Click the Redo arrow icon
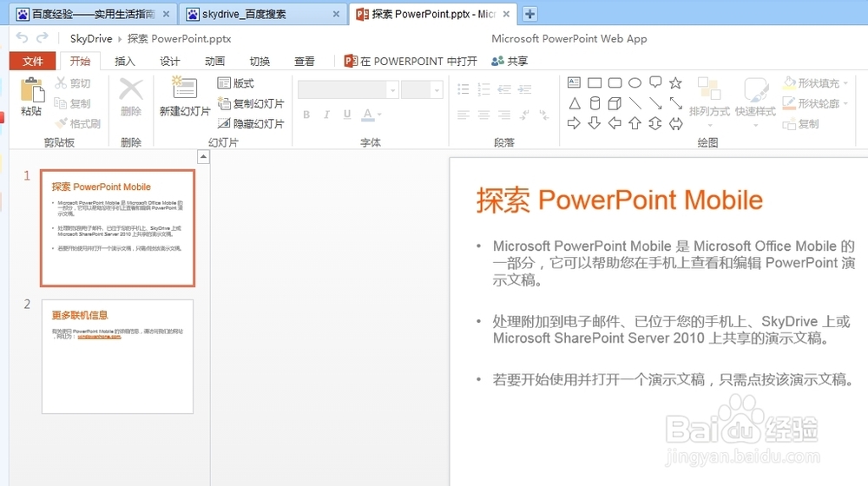 pos(42,37)
